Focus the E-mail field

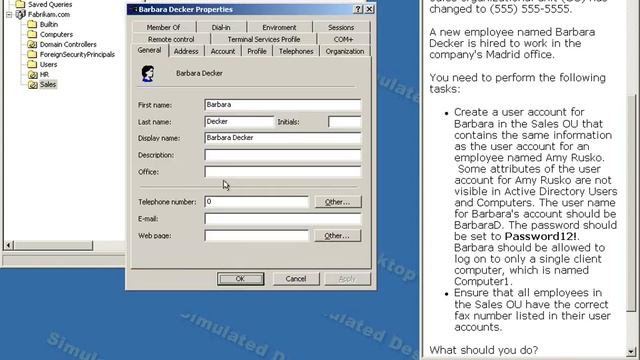pyautogui.click(x=282, y=219)
